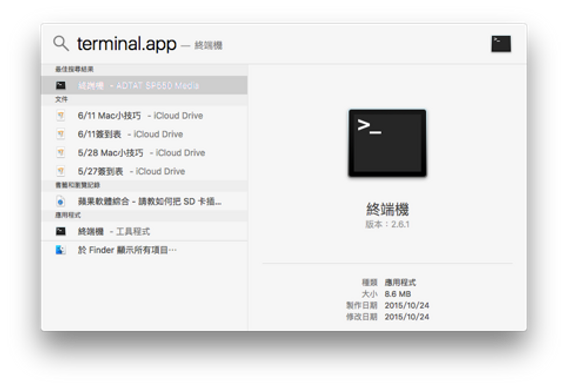Open the 蘋果軟體綜合 bookmark result
Viewport: 566px width, 388px height.
pos(144,201)
